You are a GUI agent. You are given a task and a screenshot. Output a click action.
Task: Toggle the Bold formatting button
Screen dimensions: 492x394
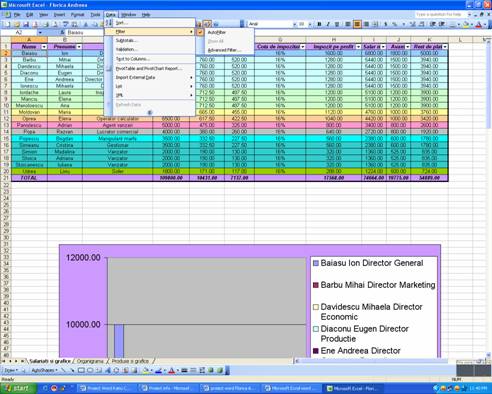click(x=319, y=24)
